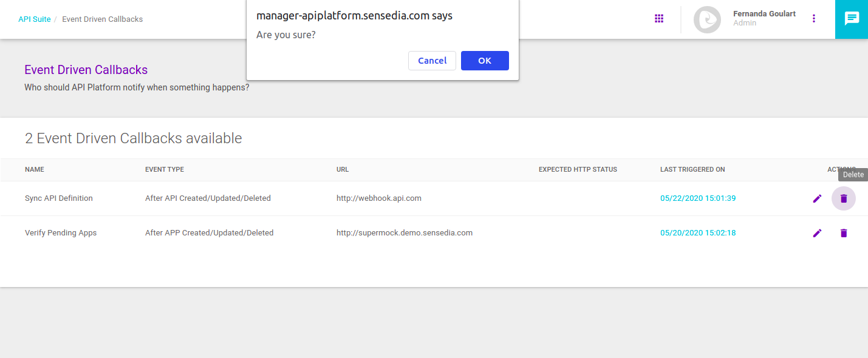The height and width of the screenshot is (358, 868).
Task: Delete the Sync API Definition callback
Action: [x=844, y=198]
